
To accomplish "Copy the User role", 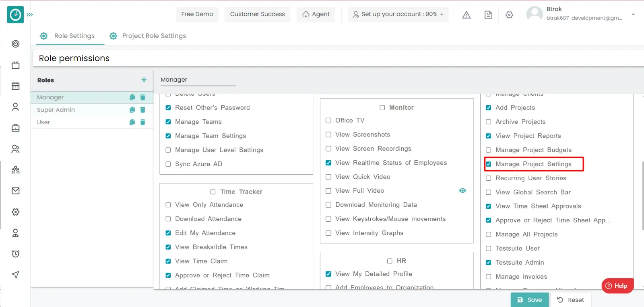I will click(x=132, y=122).
